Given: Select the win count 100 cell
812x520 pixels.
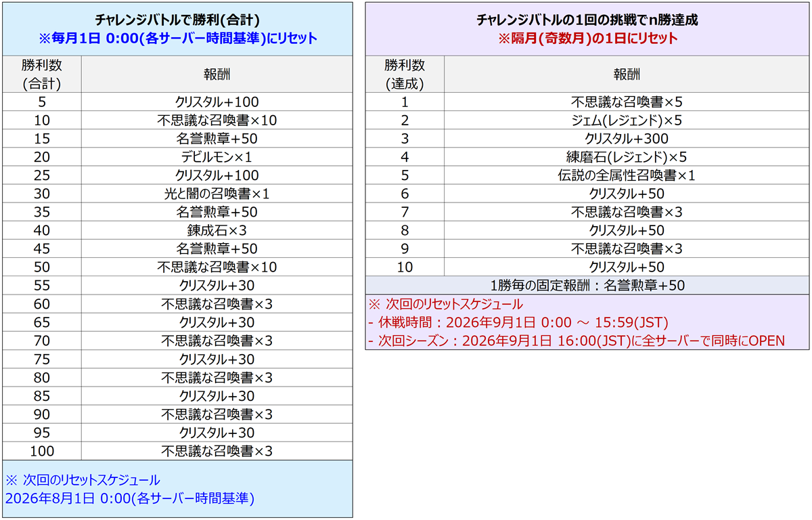Looking at the screenshot, I should [41, 450].
